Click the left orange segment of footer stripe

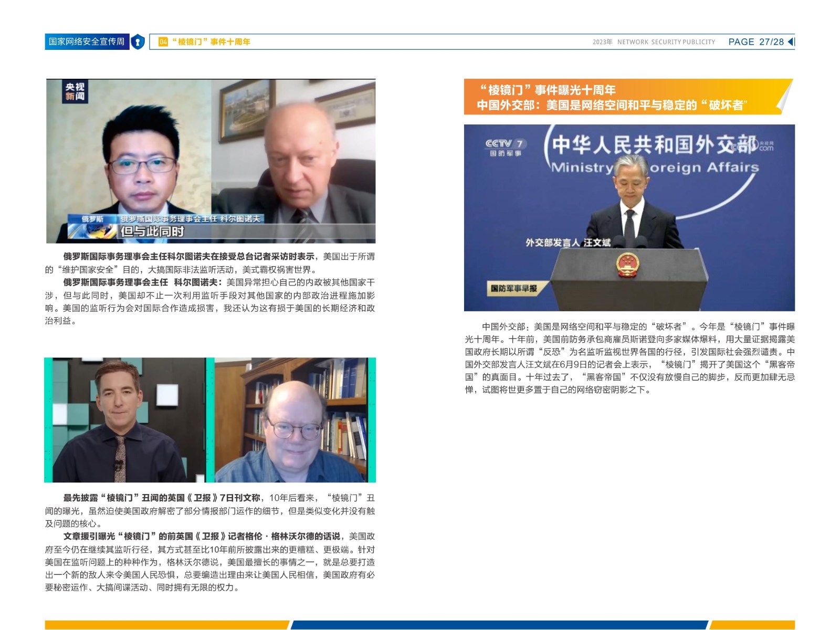(x=166, y=625)
